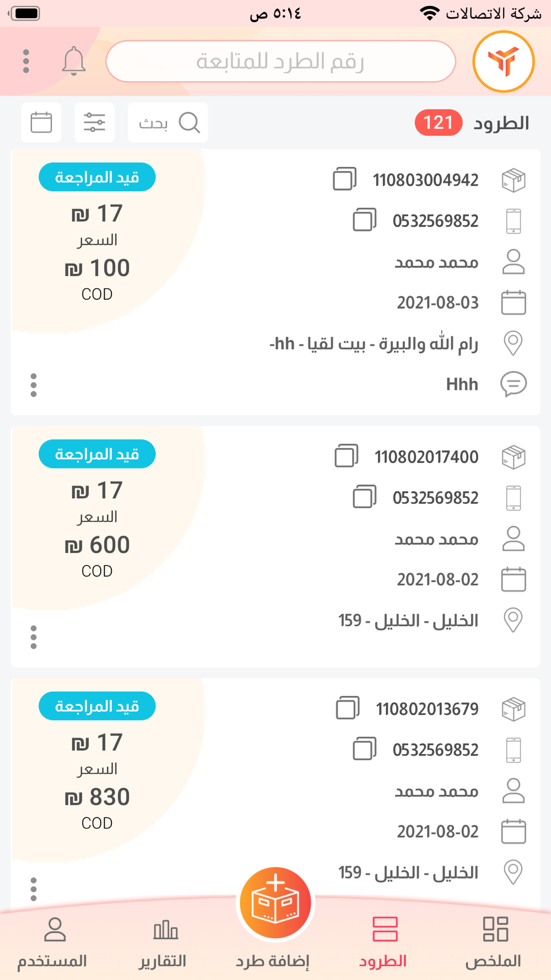Screen dimensions: 551x980
Task: Copy phone number in the 110802017400 parcel card
Action: [364, 497]
